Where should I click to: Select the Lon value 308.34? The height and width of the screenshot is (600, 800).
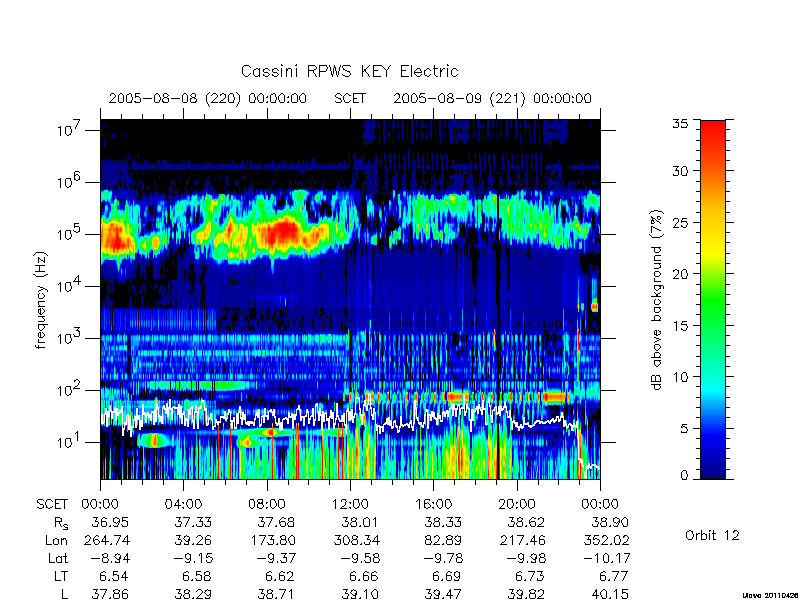click(357, 540)
